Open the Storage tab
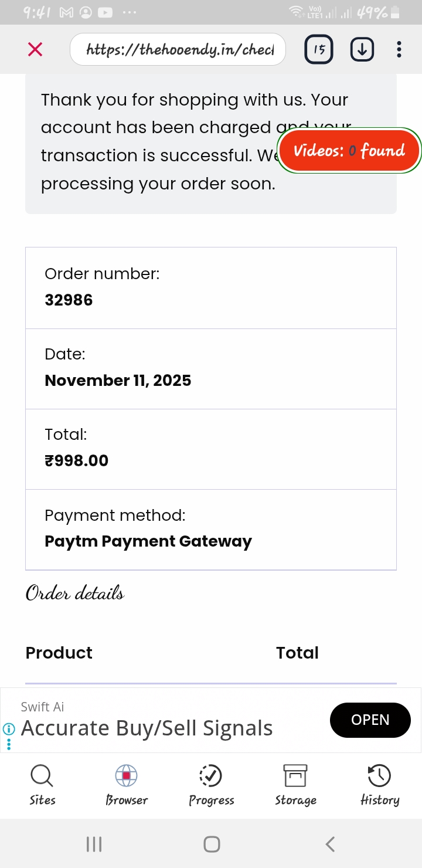 [295, 785]
